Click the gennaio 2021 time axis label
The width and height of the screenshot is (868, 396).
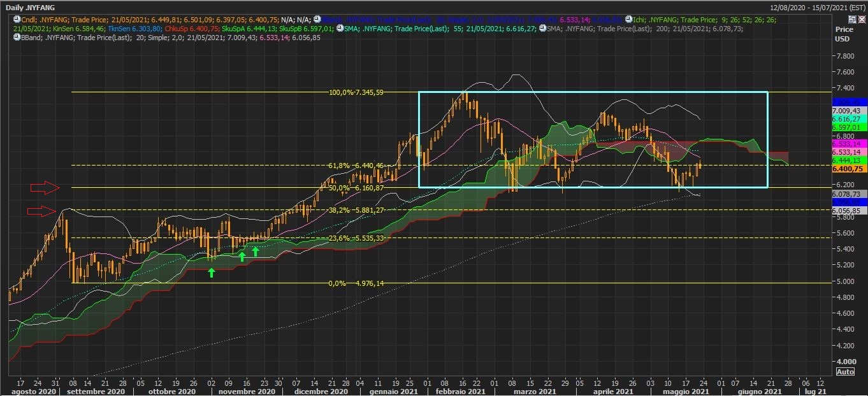393,392
